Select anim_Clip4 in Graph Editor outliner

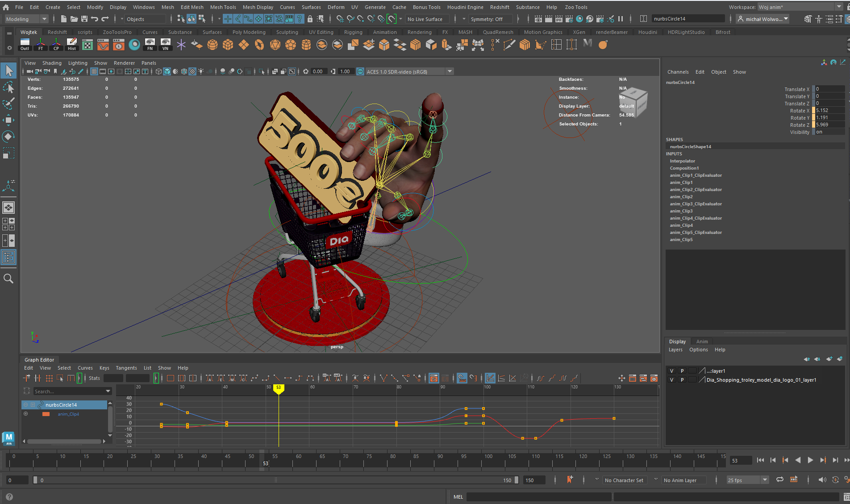[x=68, y=414]
